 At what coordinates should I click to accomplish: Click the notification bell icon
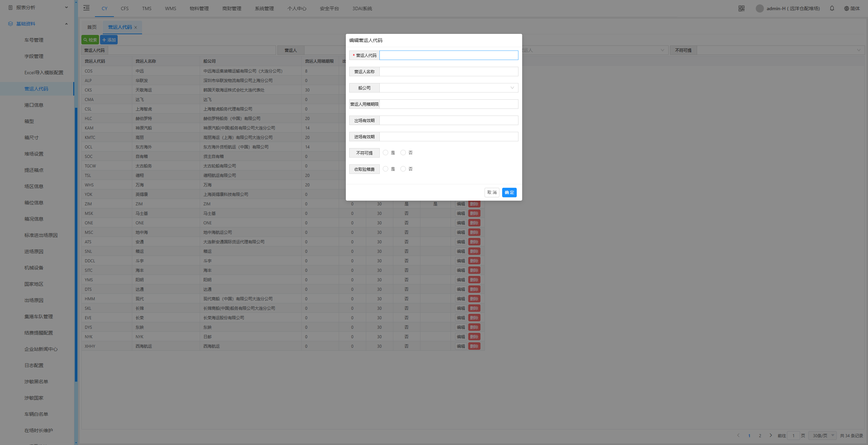pos(832,8)
